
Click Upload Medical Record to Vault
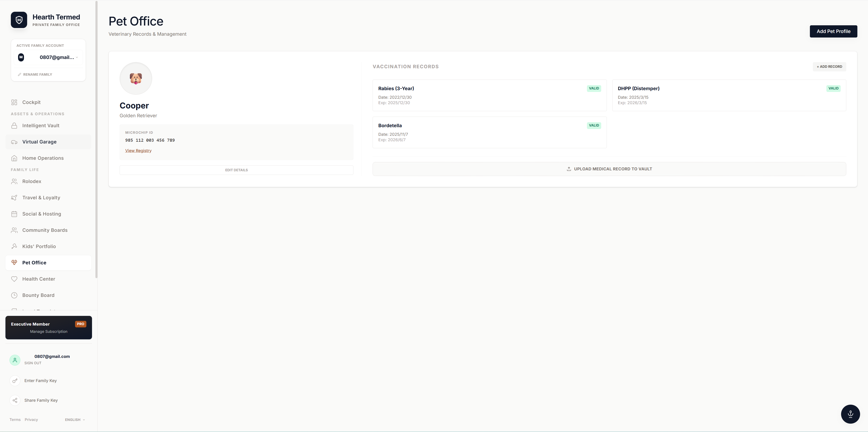click(x=609, y=169)
